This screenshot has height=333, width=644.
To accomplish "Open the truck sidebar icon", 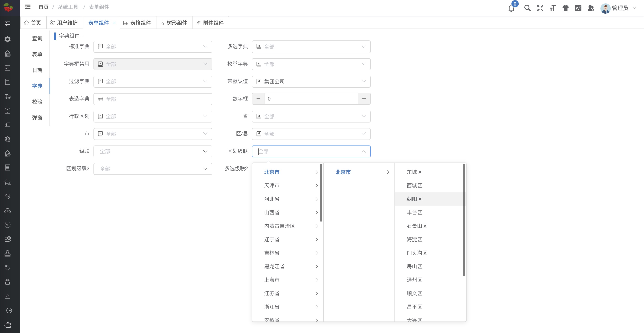I will pyautogui.click(x=8, y=96).
